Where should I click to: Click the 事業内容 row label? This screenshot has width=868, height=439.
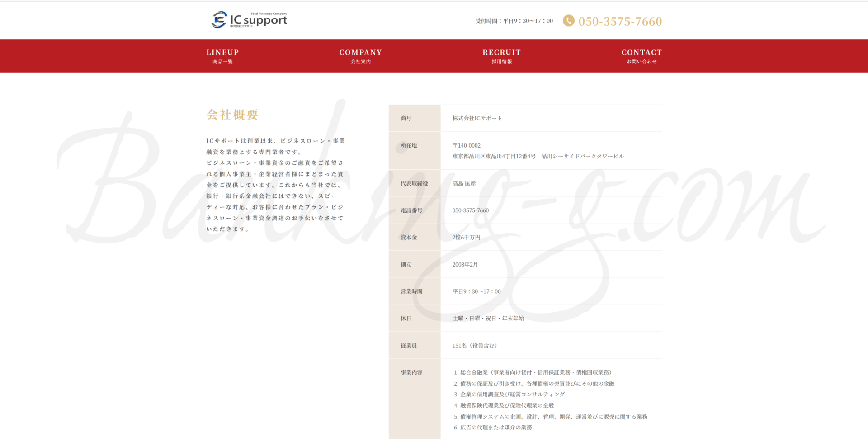tap(411, 373)
